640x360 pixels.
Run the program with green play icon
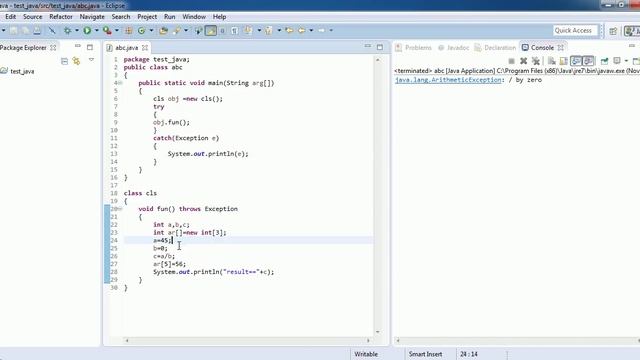point(87,30)
